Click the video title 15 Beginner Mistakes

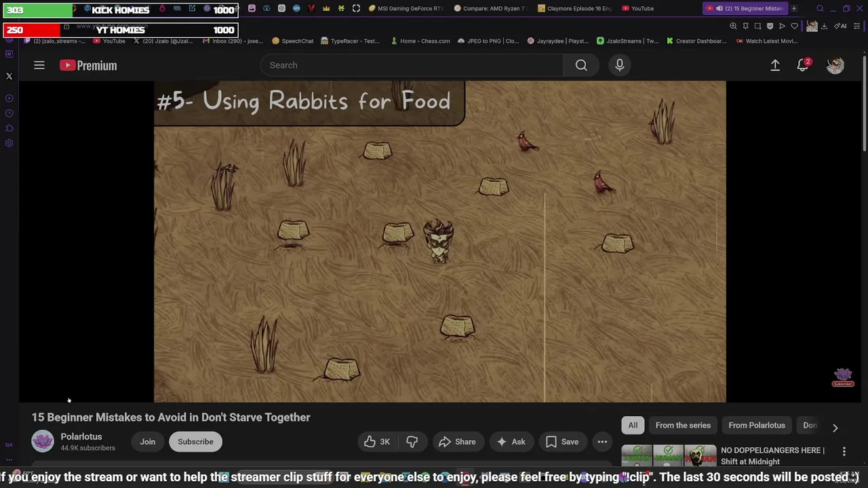click(x=171, y=418)
